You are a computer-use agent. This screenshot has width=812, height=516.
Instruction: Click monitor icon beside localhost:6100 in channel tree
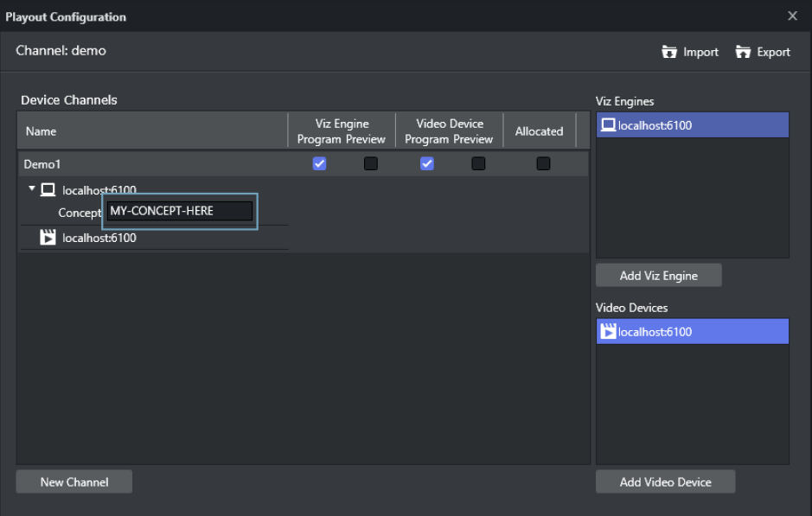(48, 190)
